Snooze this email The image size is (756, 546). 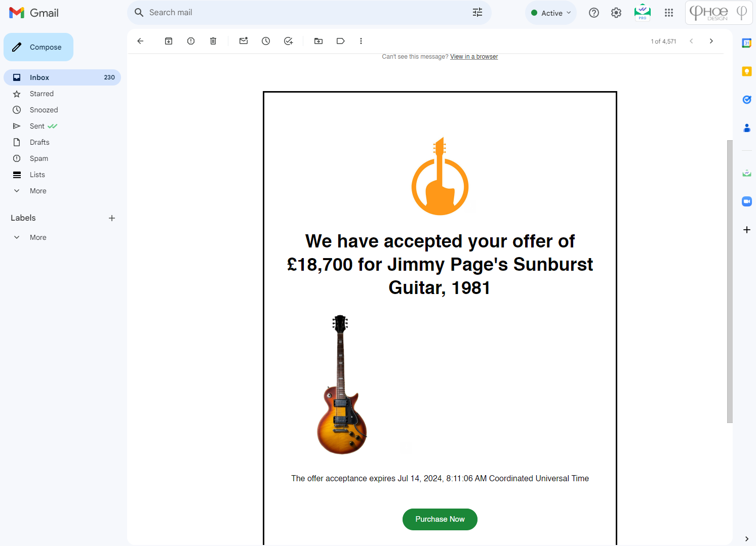[266, 41]
